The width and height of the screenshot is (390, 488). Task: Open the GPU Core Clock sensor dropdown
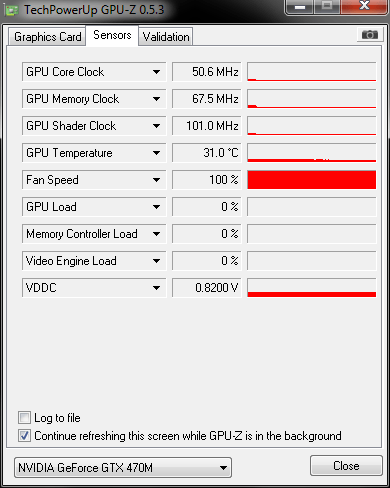click(156, 72)
